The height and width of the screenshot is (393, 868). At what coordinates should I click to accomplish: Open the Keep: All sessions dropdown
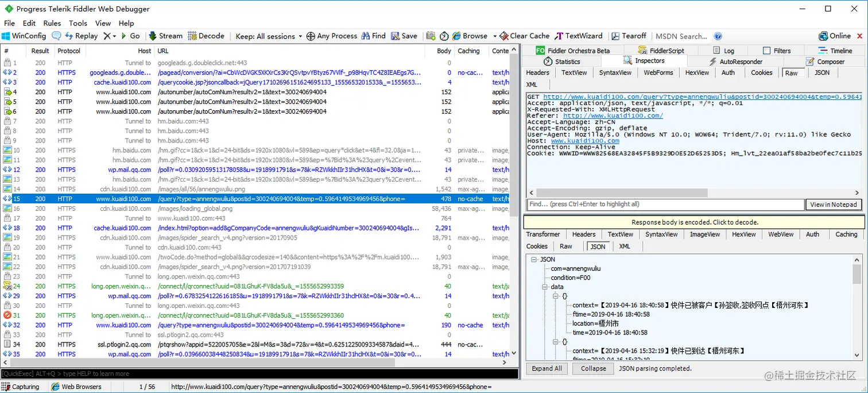click(x=269, y=36)
